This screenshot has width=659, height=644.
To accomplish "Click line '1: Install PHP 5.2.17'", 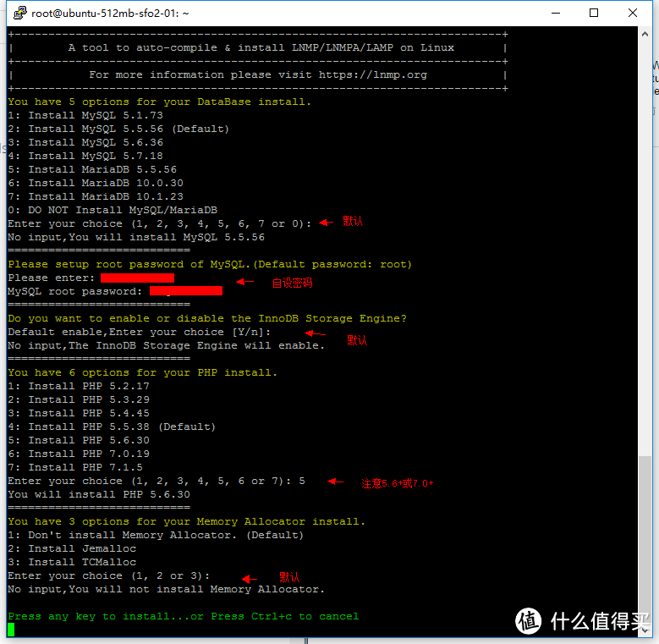I will (79, 386).
